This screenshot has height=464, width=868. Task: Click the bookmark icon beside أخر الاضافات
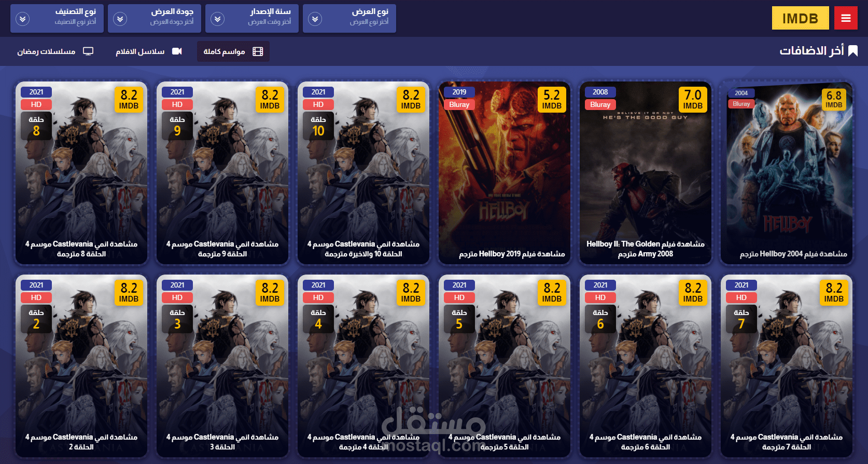[853, 50]
